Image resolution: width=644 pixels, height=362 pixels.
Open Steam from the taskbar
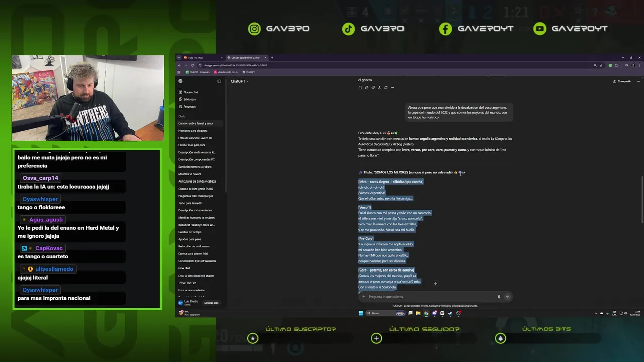pyautogui.click(x=450, y=313)
